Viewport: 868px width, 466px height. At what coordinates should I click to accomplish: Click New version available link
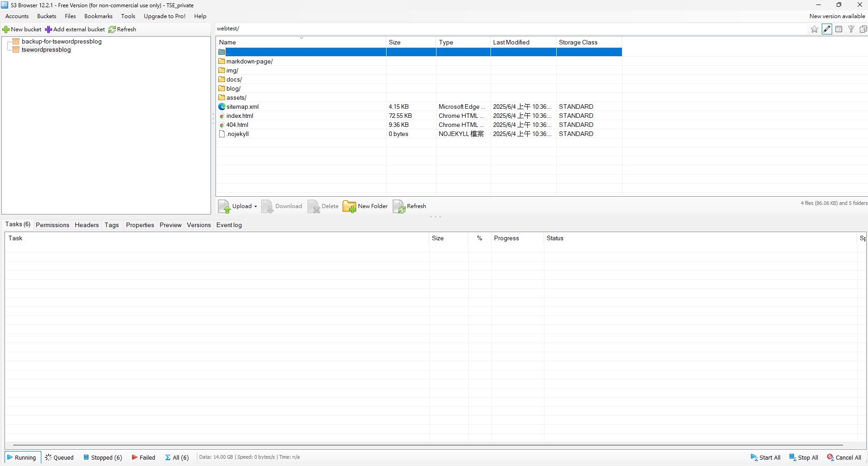[x=837, y=16]
